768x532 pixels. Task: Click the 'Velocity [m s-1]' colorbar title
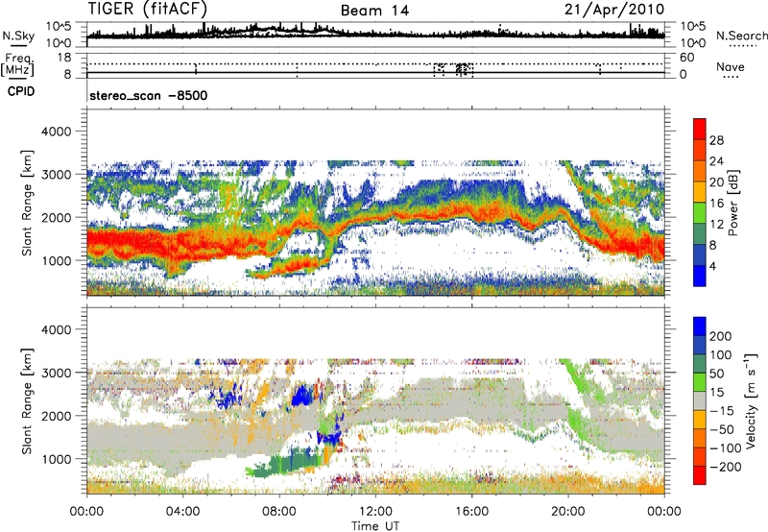[x=751, y=400]
